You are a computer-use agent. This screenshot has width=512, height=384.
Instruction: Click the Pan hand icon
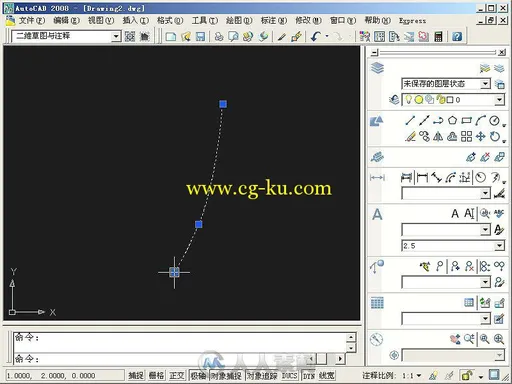click(x=455, y=339)
